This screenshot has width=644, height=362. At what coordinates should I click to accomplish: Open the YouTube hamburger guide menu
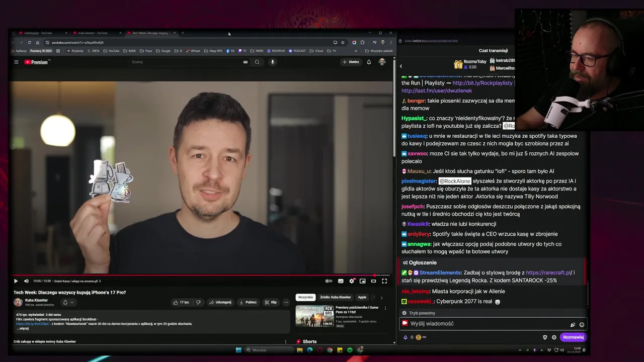(x=16, y=62)
